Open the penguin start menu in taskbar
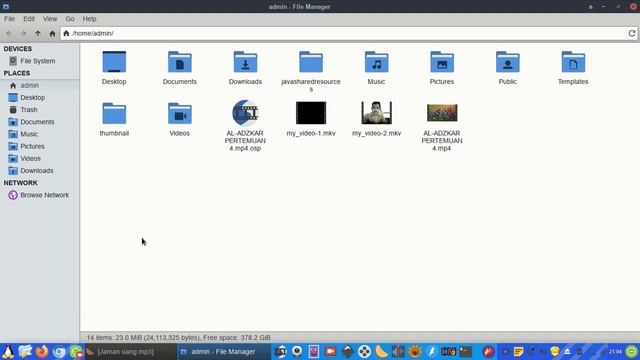640x360 pixels. 8,351
